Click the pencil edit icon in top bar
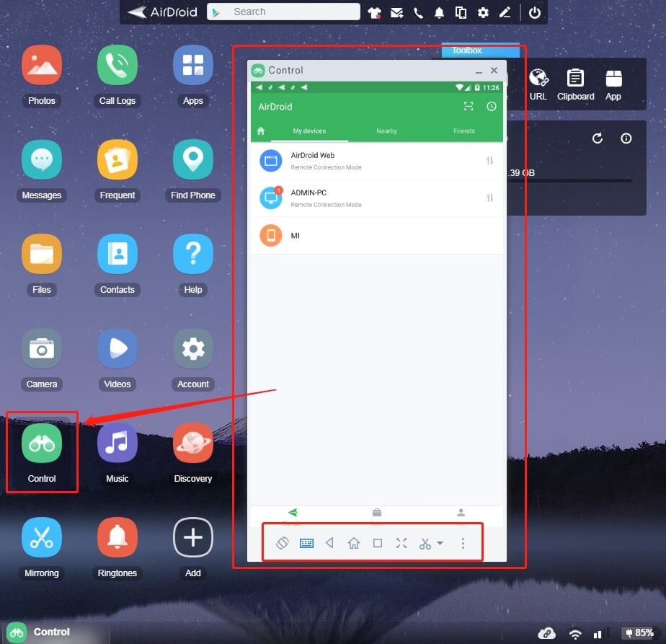Image resolution: width=666 pixels, height=644 pixels. pos(505,13)
